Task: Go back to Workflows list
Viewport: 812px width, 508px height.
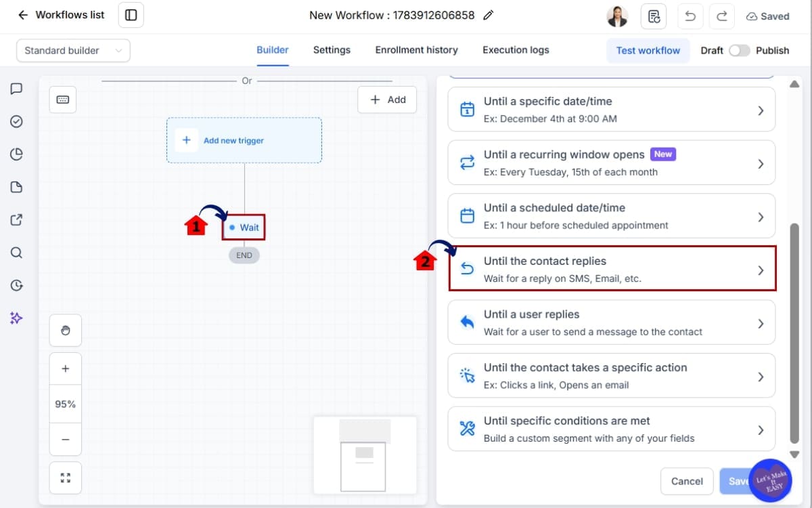Action: (61, 15)
